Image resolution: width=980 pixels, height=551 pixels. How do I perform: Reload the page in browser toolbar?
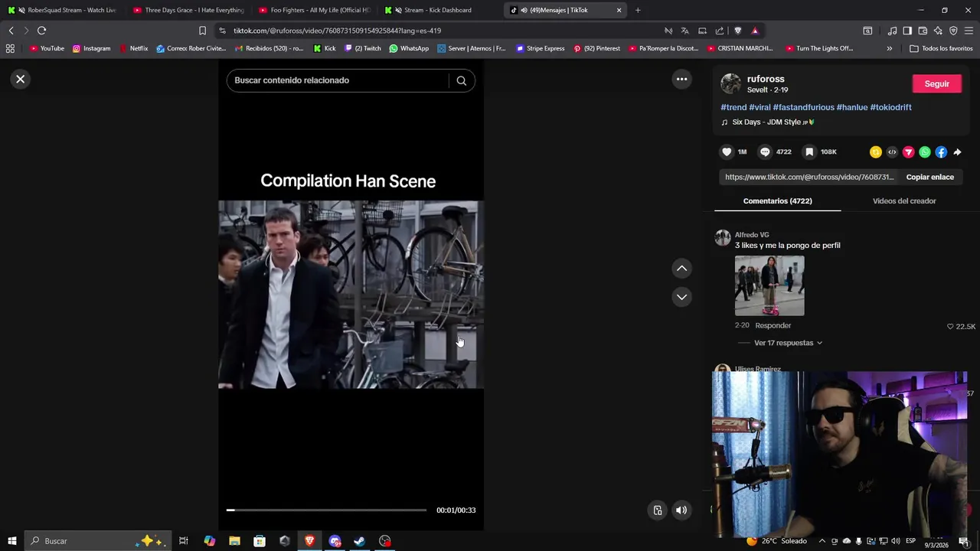41,31
